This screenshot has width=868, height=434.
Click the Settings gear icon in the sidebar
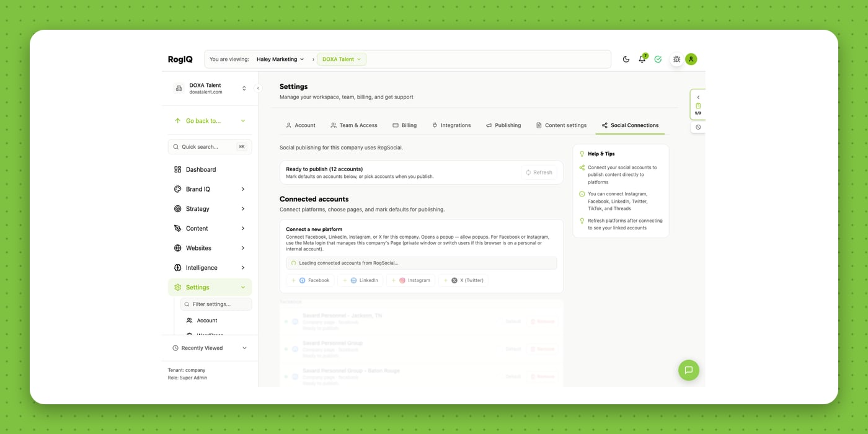click(178, 287)
